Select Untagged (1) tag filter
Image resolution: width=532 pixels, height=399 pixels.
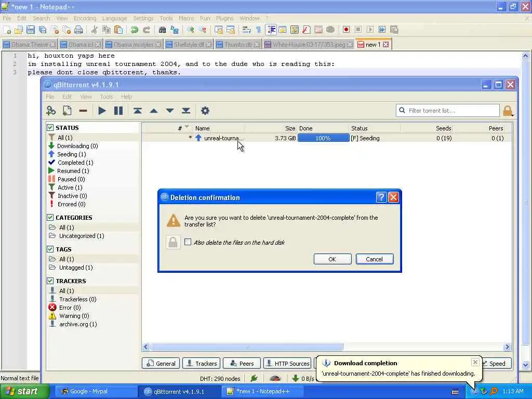click(x=76, y=268)
